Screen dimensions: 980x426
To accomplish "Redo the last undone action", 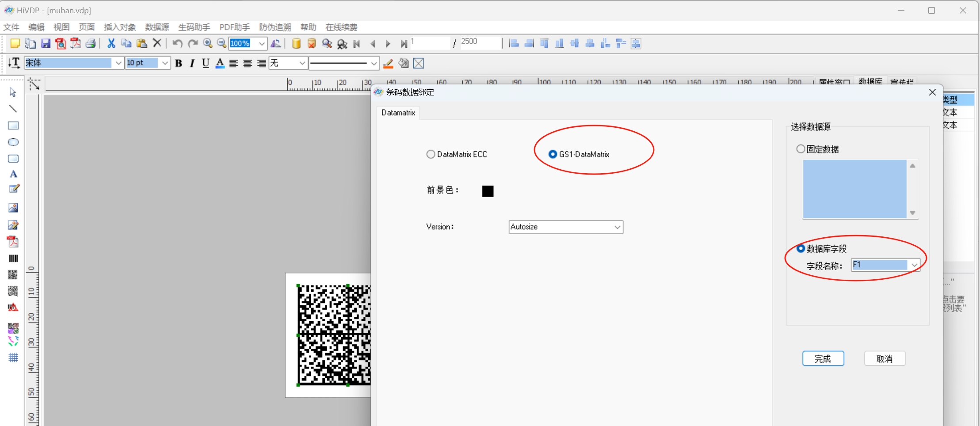I will click(x=193, y=43).
